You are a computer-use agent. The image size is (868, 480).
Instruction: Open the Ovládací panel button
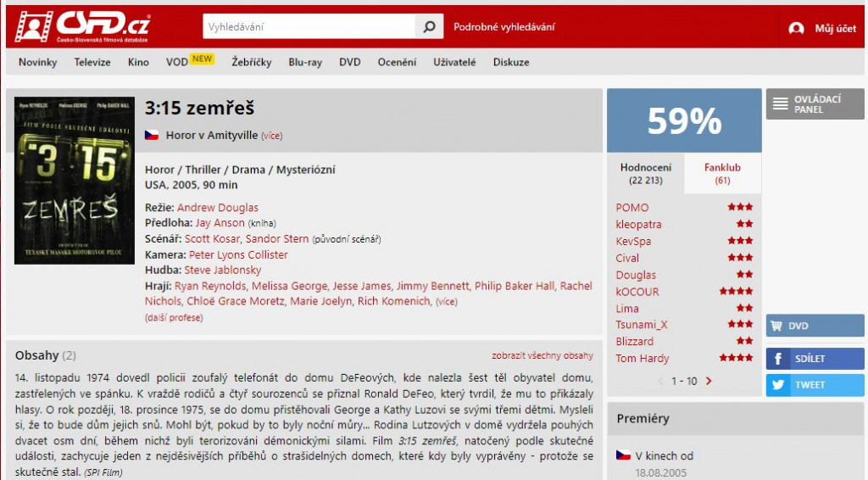coord(815,103)
